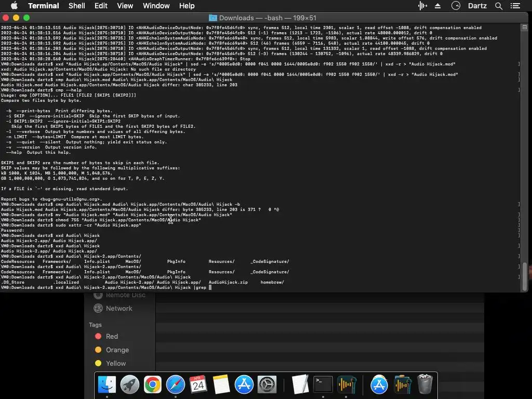Open Launchpad rocket in the Dock
532x399 pixels.
(129, 384)
